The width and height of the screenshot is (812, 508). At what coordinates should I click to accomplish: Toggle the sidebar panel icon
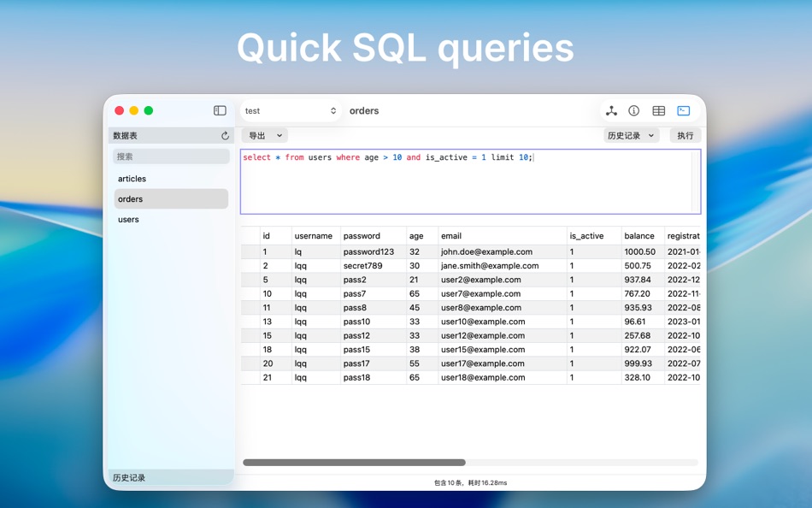[x=220, y=110]
